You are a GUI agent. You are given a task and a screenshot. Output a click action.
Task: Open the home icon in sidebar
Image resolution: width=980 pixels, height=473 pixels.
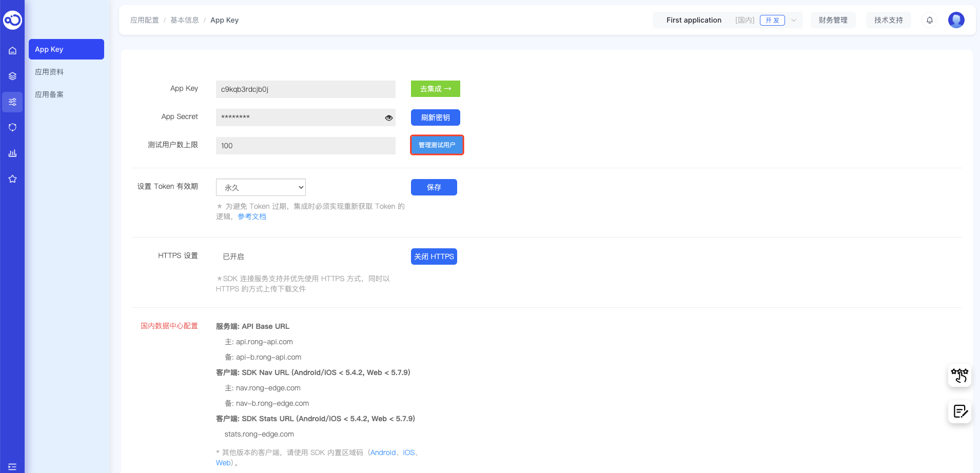click(x=12, y=50)
